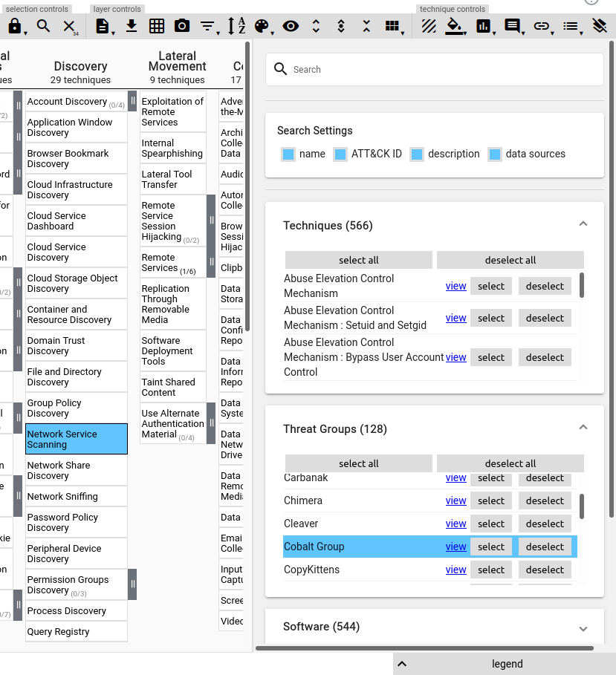
Task: Click the Lateral Tool Transfer technique
Action: (172, 180)
